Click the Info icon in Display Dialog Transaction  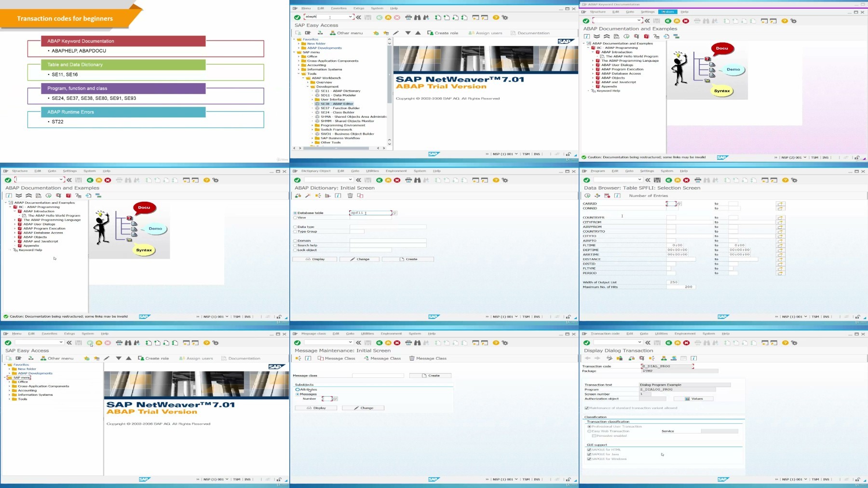pyautogui.click(x=693, y=358)
